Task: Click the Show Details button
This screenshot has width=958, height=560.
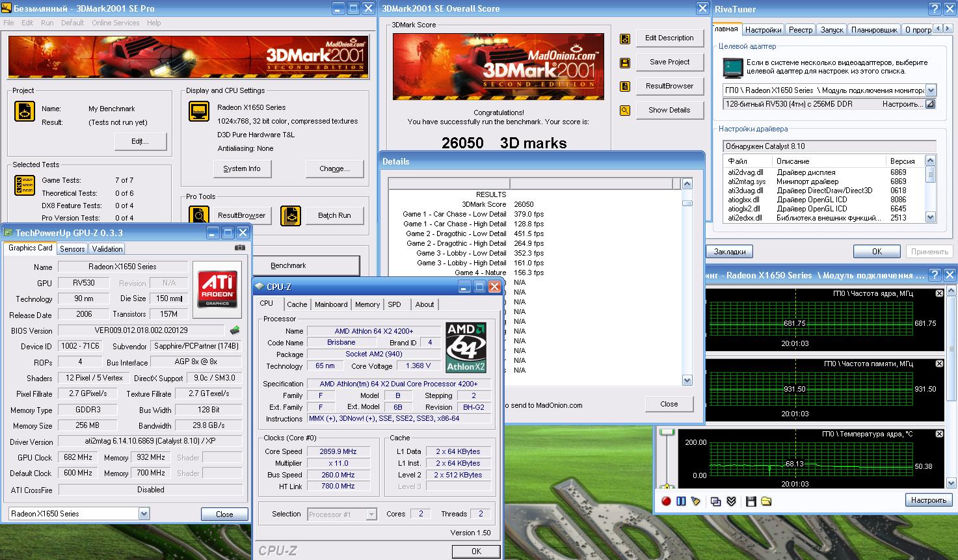Action: (669, 110)
